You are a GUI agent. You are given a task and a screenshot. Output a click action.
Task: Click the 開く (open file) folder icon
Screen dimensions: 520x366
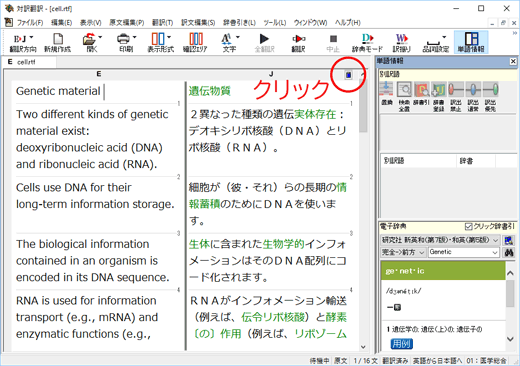coord(89,39)
